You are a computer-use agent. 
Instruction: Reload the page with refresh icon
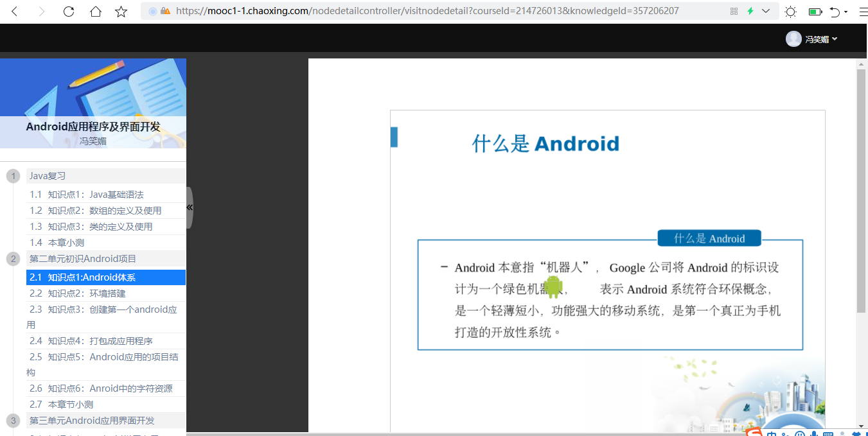(x=69, y=12)
